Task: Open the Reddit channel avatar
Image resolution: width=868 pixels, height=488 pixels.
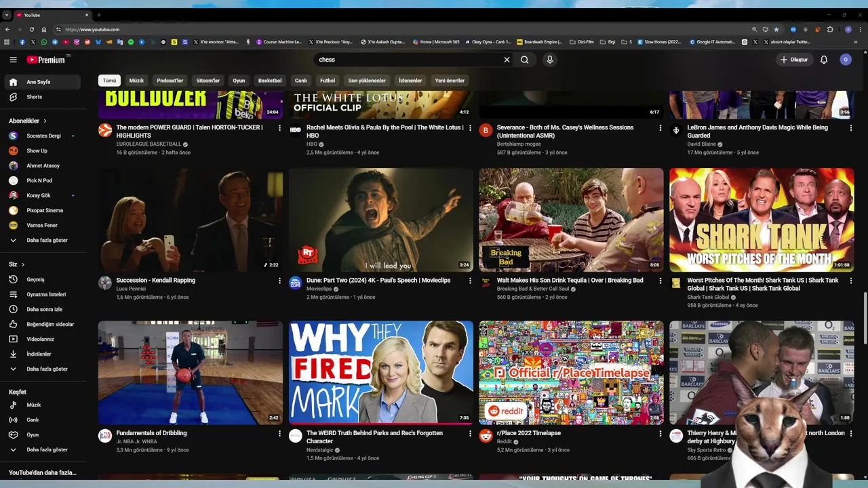Action: pyautogui.click(x=486, y=436)
